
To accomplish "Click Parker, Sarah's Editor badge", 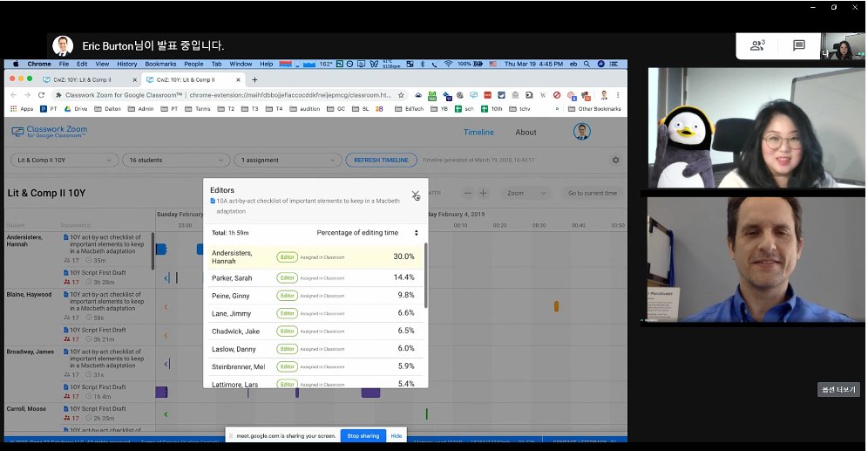I will click(287, 278).
